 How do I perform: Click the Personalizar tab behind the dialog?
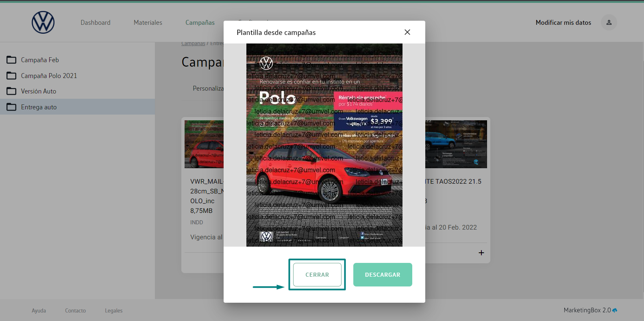pyautogui.click(x=208, y=88)
